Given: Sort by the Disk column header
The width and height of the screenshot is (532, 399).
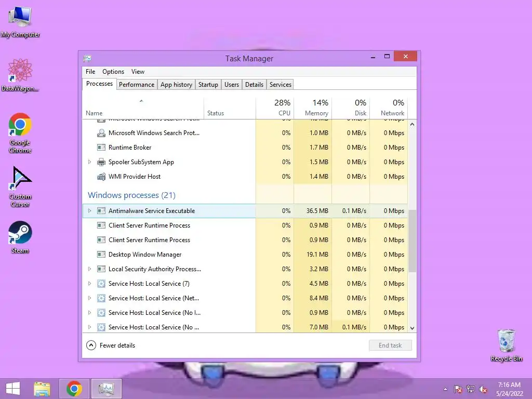Looking at the screenshot, I should [351, 108].
